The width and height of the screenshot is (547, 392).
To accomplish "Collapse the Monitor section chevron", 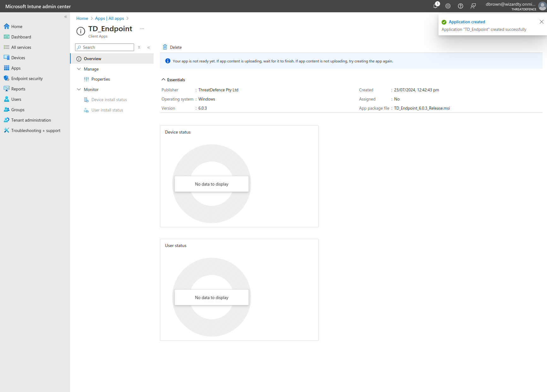I will click(79, 89).
